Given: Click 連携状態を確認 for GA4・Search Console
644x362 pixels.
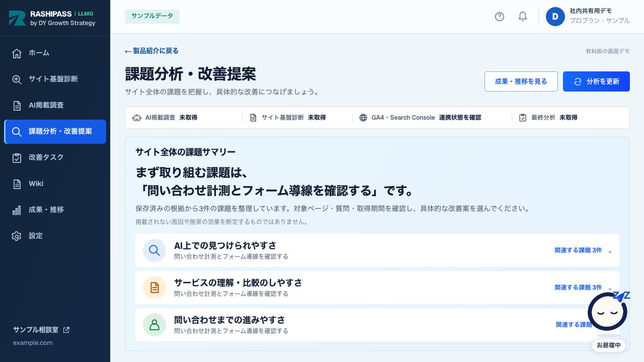Looking at the screenshot, I should tap(460, 118).
